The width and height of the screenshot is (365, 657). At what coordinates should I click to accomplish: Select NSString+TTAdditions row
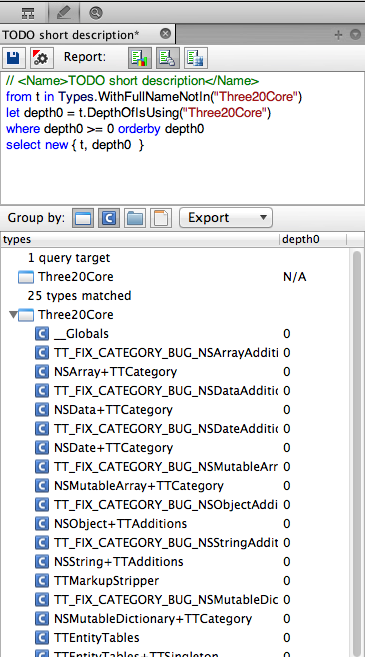(176, 562)
